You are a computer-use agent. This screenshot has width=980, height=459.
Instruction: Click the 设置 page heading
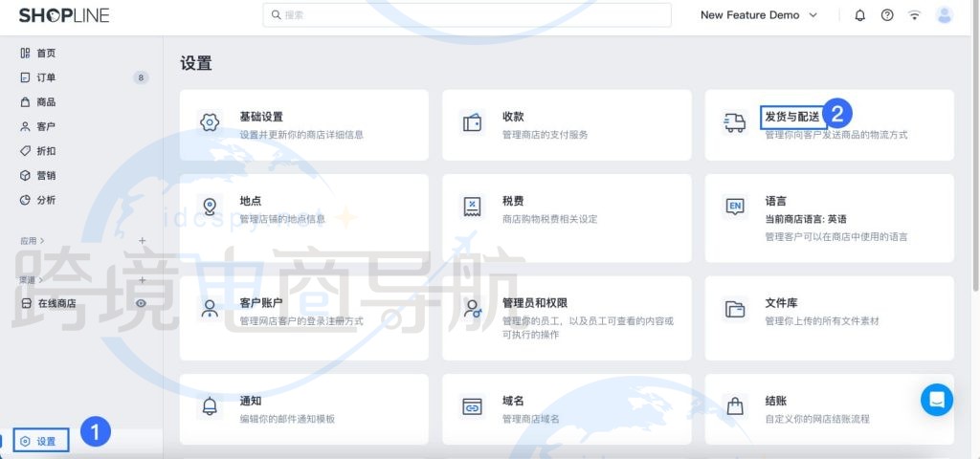tap(196, 63)
